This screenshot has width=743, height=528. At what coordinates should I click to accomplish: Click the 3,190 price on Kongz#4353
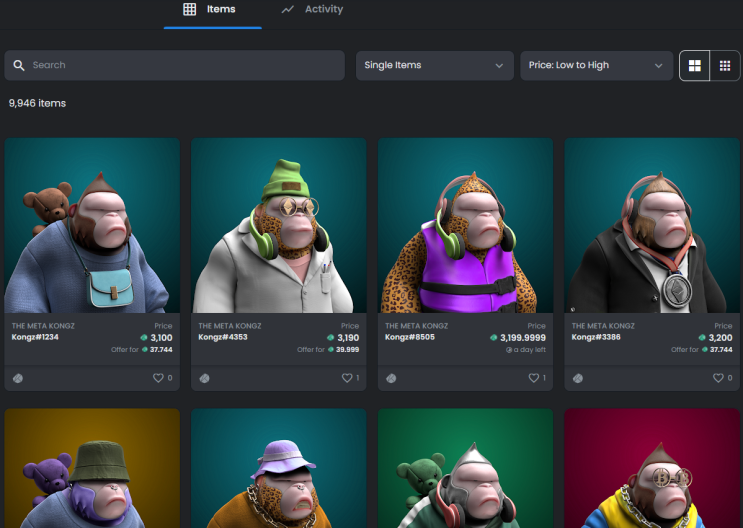(x=348, y=337)
